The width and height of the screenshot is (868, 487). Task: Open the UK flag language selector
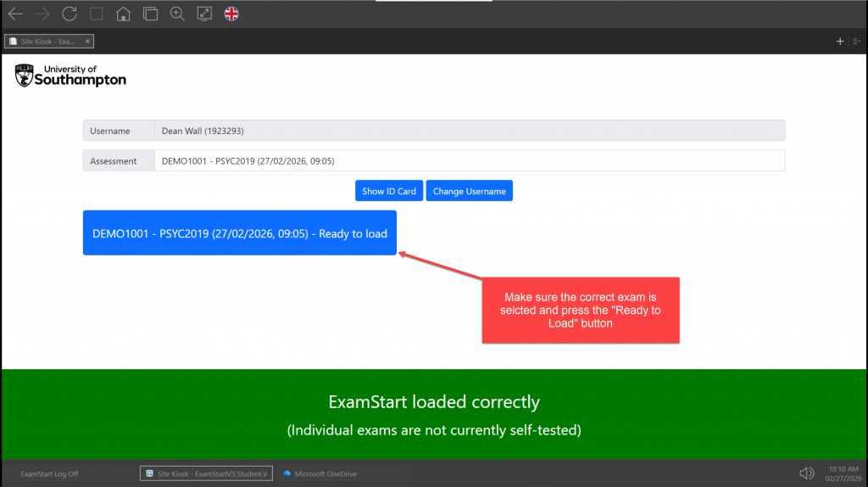point(231,14)
